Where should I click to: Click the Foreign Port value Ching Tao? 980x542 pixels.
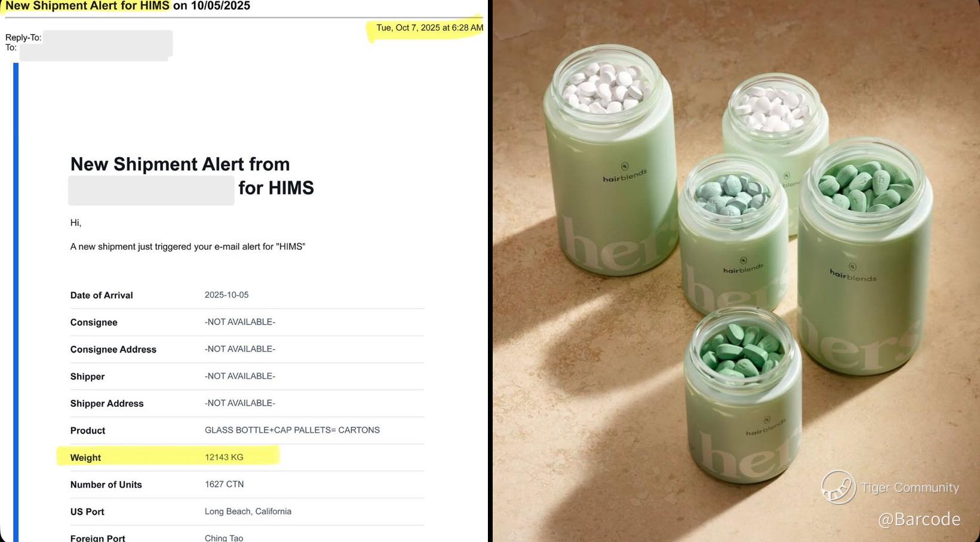pyautogui.click(x=224, y=538)
